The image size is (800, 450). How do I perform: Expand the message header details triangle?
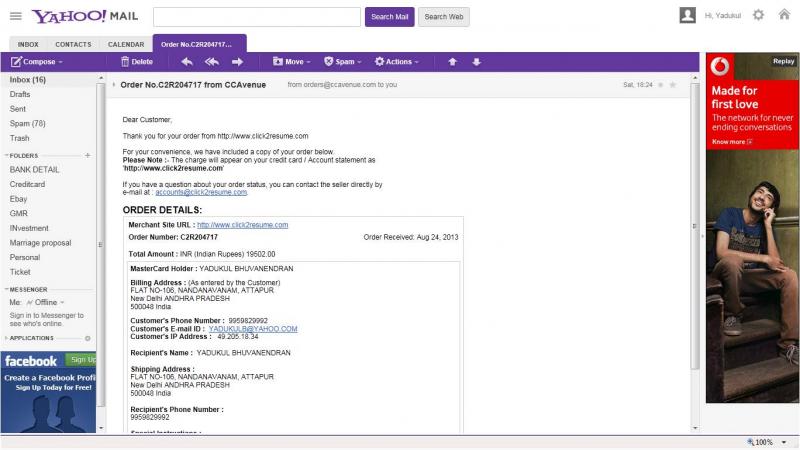[x=114, y=85]
